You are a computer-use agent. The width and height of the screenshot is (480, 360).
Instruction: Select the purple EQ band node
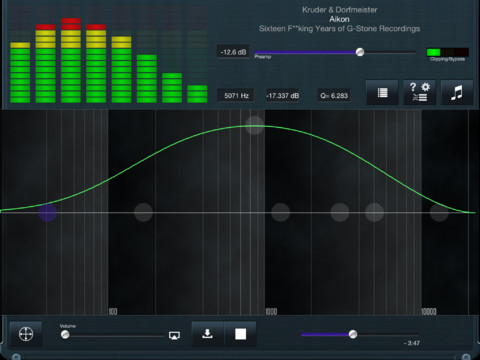tap(47, 212)
